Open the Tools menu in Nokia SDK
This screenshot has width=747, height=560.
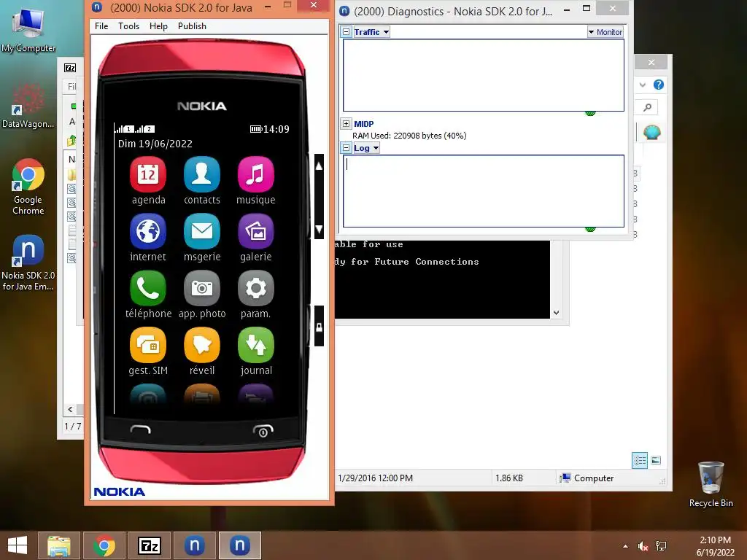pos(128,26)
